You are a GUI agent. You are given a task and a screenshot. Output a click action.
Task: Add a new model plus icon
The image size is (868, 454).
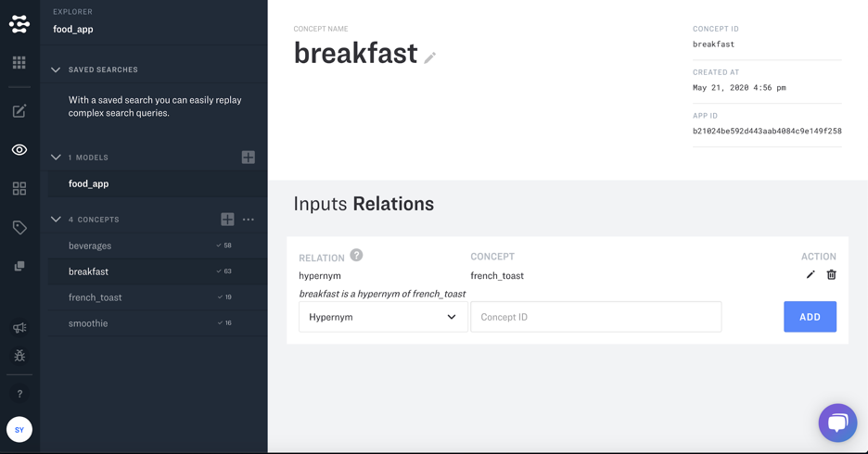pos(249,158)
